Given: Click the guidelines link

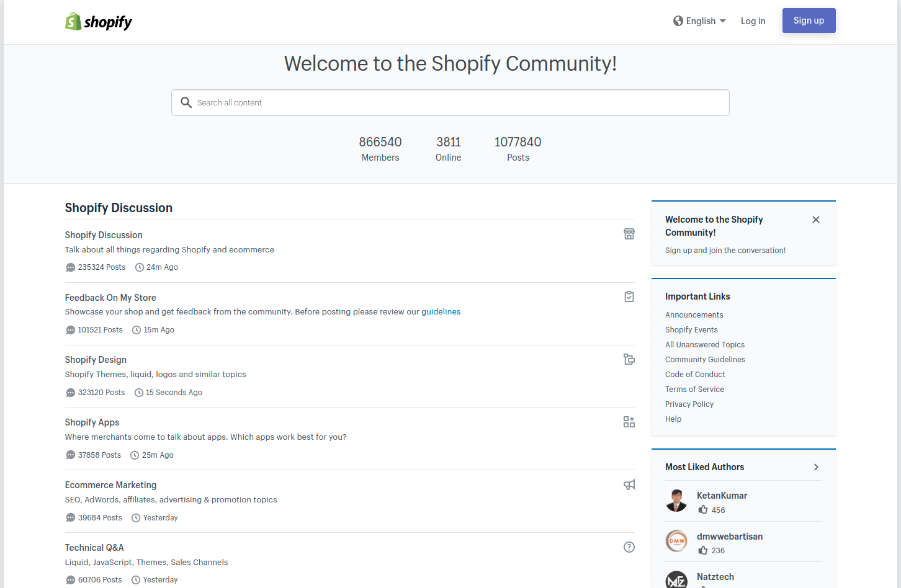Looking at the screenshot, I should pyautogui.click(x=441, y=312).
